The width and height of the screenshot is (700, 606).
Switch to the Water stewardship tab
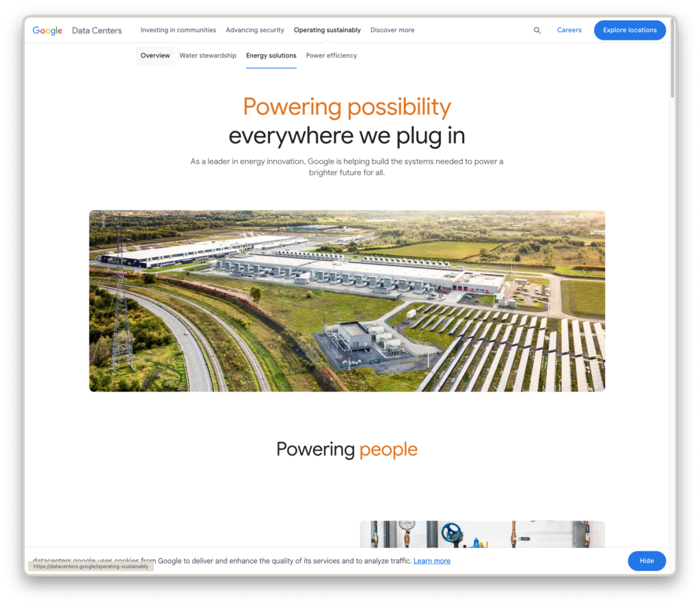tap(208, 55)
